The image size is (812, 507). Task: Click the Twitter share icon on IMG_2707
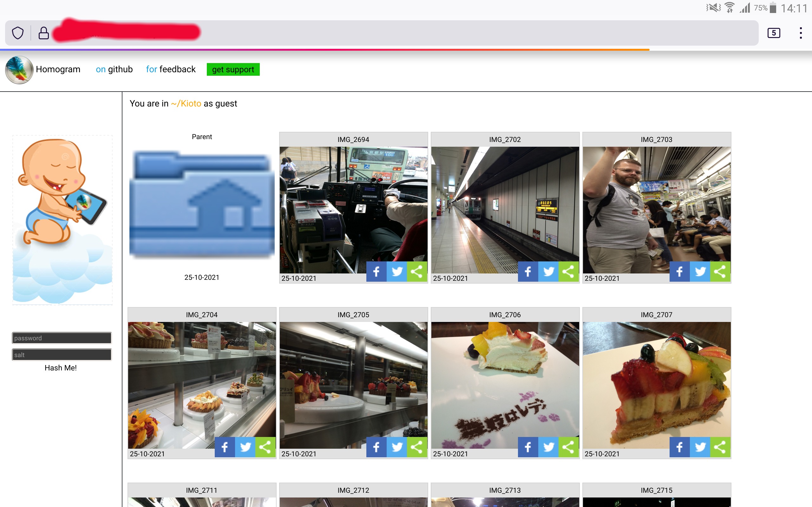tap(700, 447)
